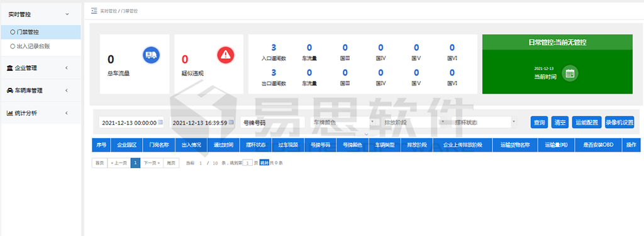Open the 企业管理 sidebar menu

41,68
